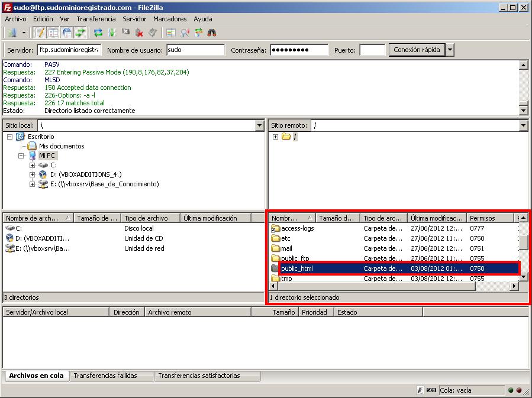Screen dimensions: 532x398
Task: Open the Ver menu
Action: [x=65, y=19]
